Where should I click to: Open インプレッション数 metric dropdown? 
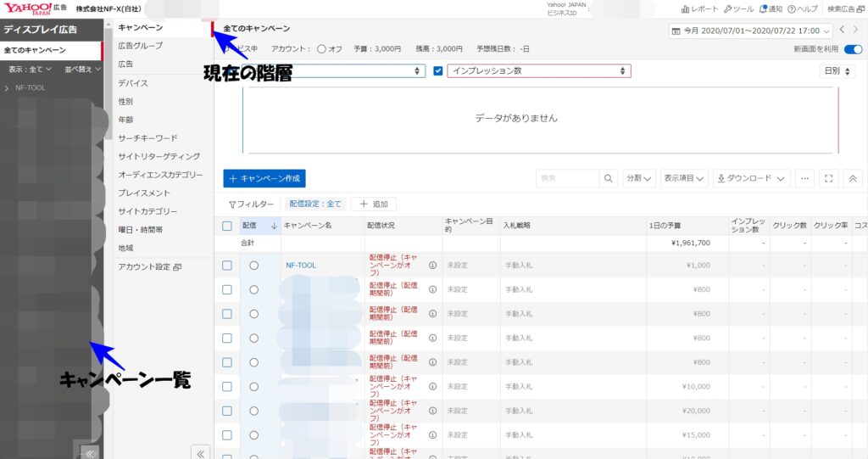point(539,71)
